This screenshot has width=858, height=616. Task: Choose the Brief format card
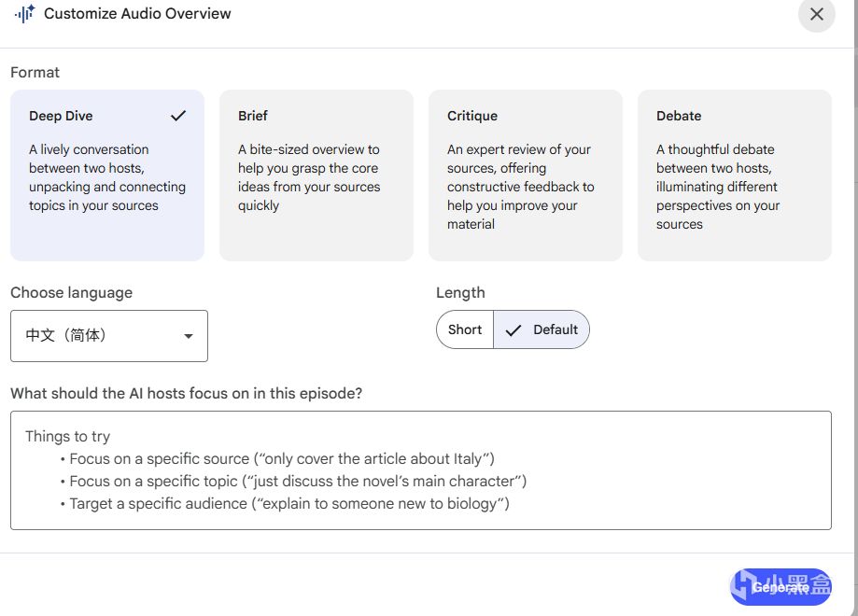(316, 175)
